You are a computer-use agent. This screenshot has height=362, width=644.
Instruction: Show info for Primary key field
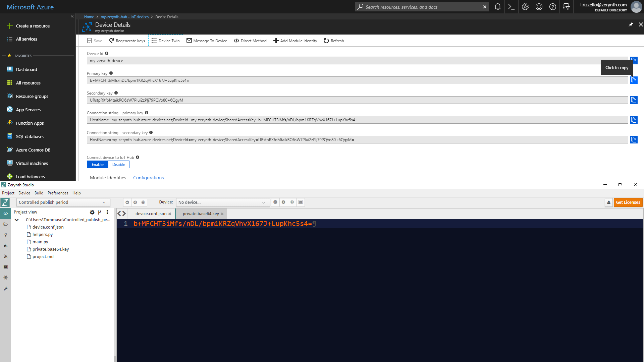point(111,73)
